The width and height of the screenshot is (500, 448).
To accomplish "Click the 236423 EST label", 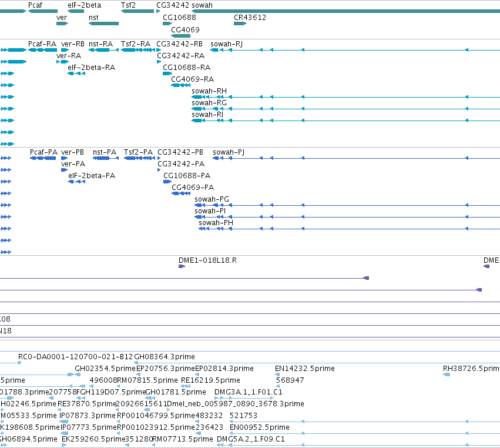I will click(209, 427).
